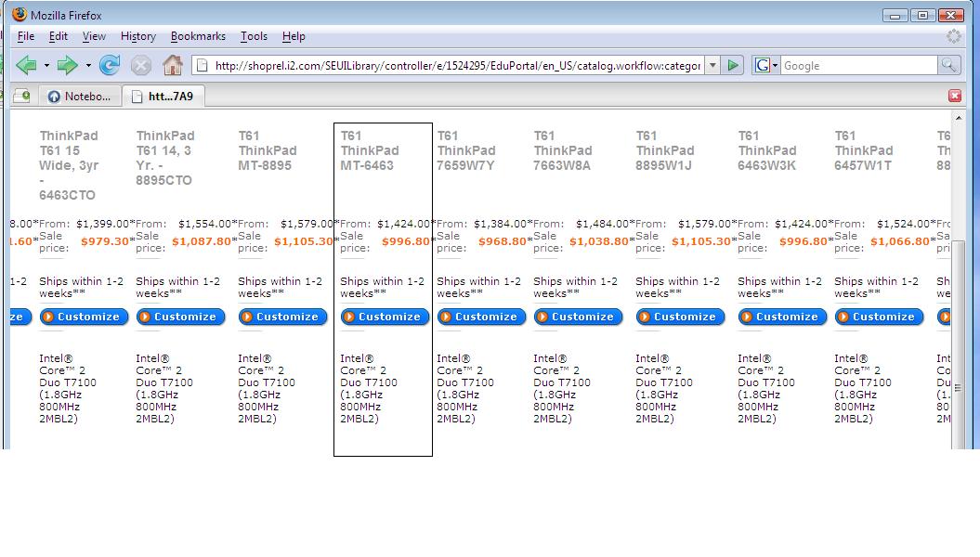Select the product title ending in 6463CTO

(69, 165)
